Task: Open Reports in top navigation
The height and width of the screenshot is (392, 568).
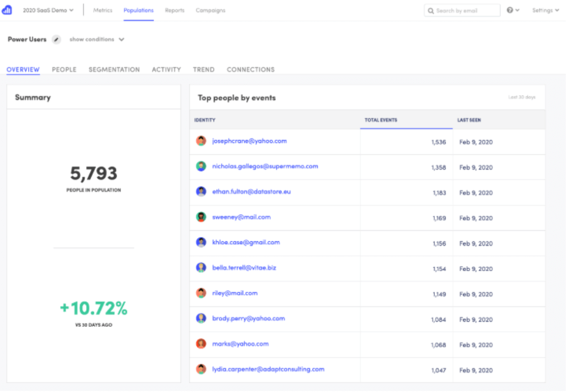Action: [x=175, y=10]
